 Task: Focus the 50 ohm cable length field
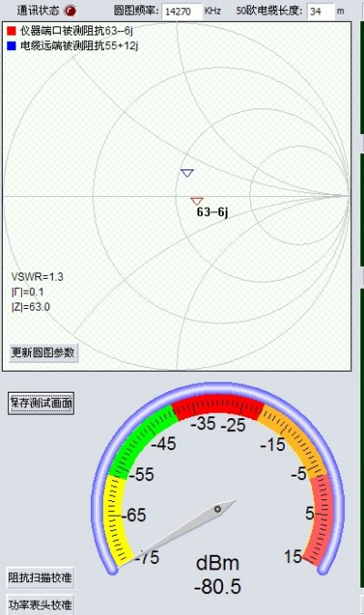[320, 11]
